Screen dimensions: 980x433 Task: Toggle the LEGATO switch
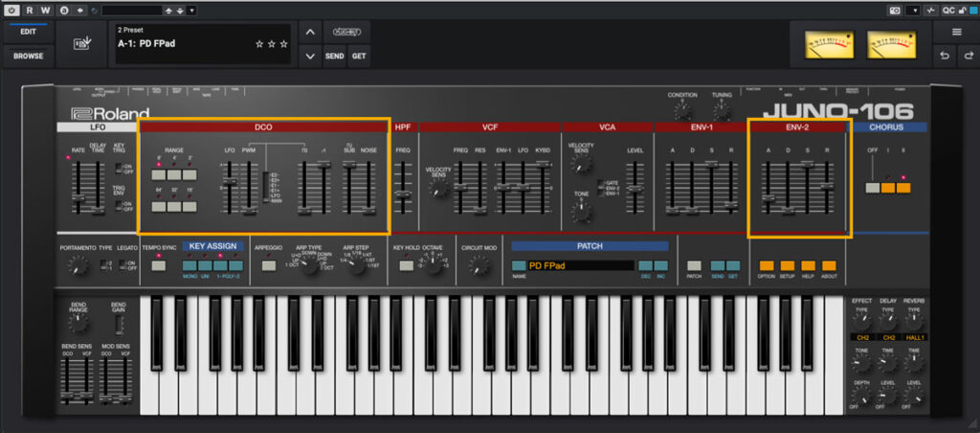[122, 265]
